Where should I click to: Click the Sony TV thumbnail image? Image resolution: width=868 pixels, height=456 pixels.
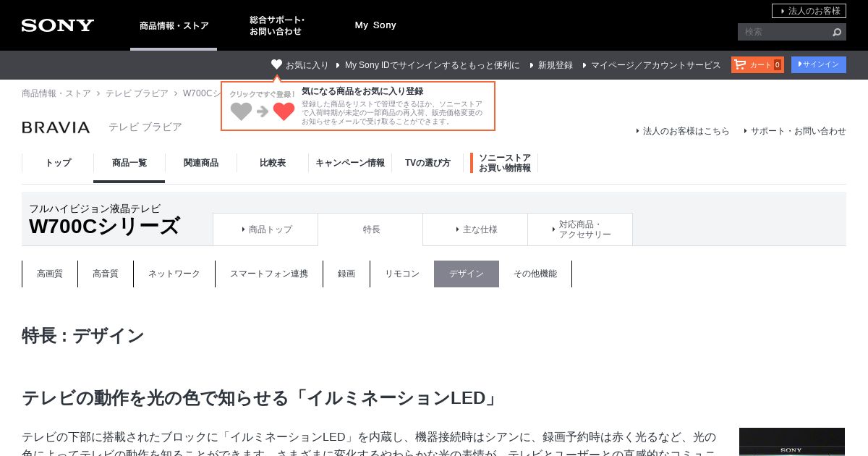[792, 442]
